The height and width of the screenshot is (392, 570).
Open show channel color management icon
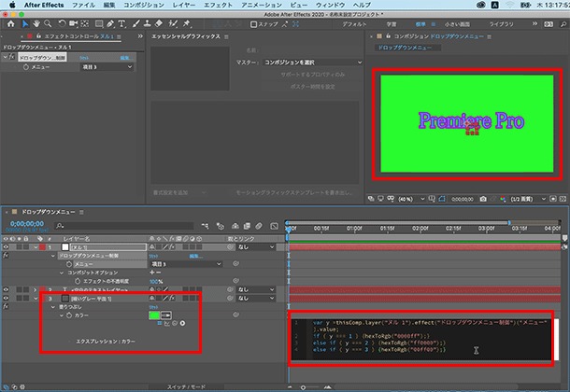click(503, 199)
